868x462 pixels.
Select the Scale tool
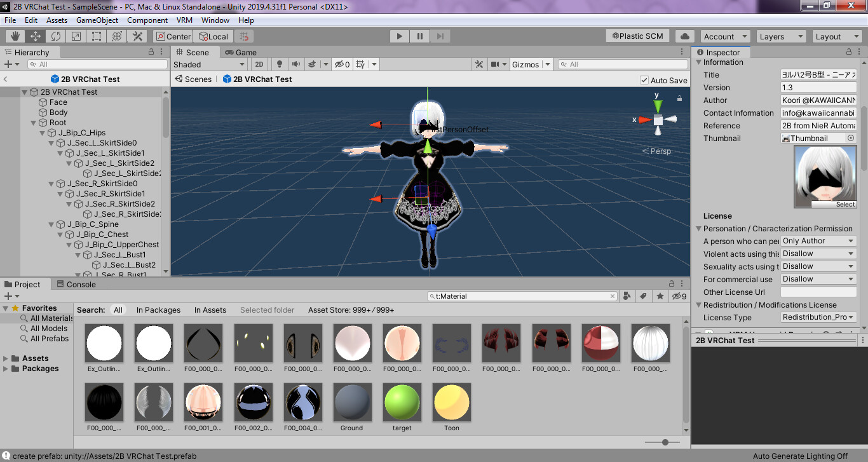coord(76,36)
